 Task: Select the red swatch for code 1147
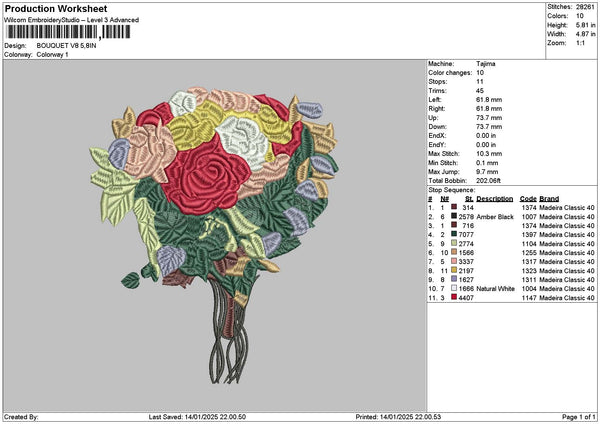click(454, 297)
